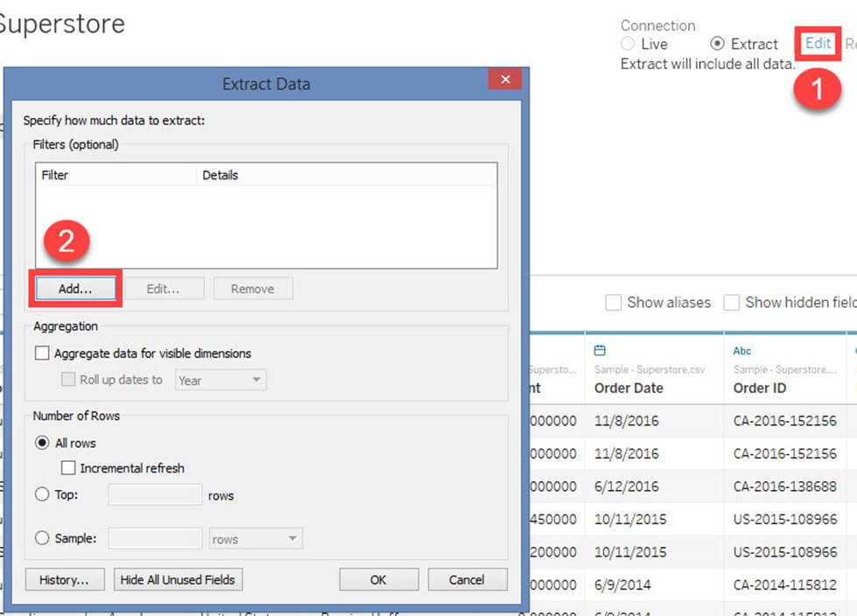This screenshot has height=616, width=857.
Task: Choose the Sample rows radio option
Action: 42,539
